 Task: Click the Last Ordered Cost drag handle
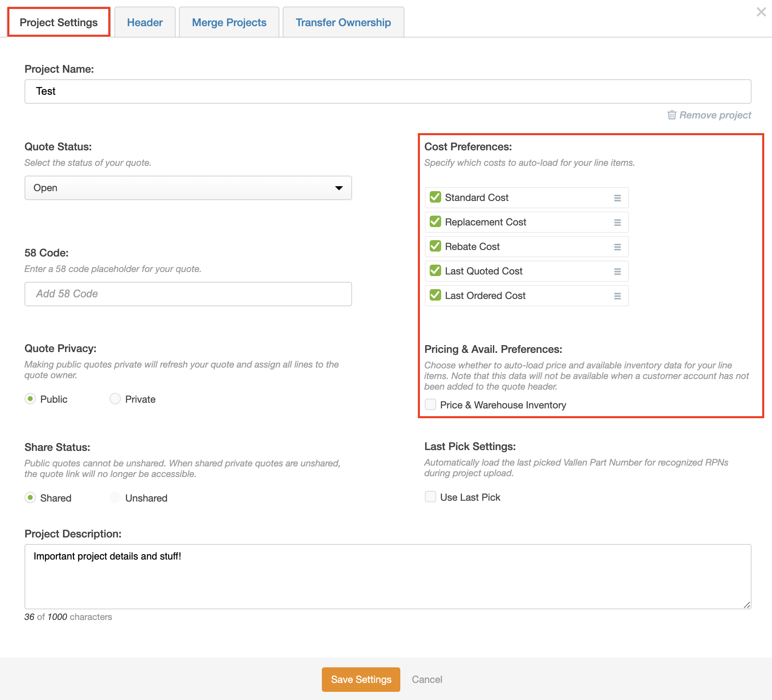(617, 296)
